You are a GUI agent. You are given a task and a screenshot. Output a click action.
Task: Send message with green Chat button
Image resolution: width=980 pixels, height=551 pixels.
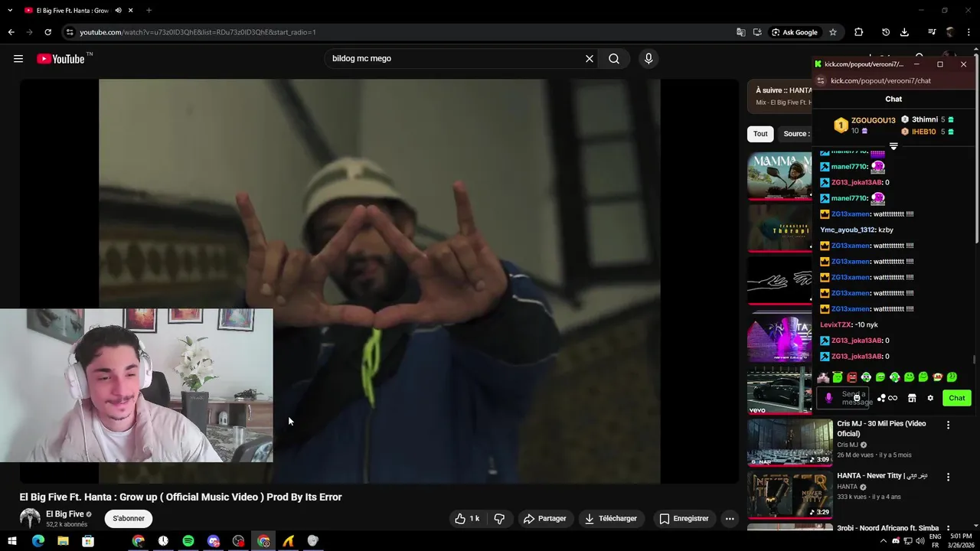[x=957, y=398]
